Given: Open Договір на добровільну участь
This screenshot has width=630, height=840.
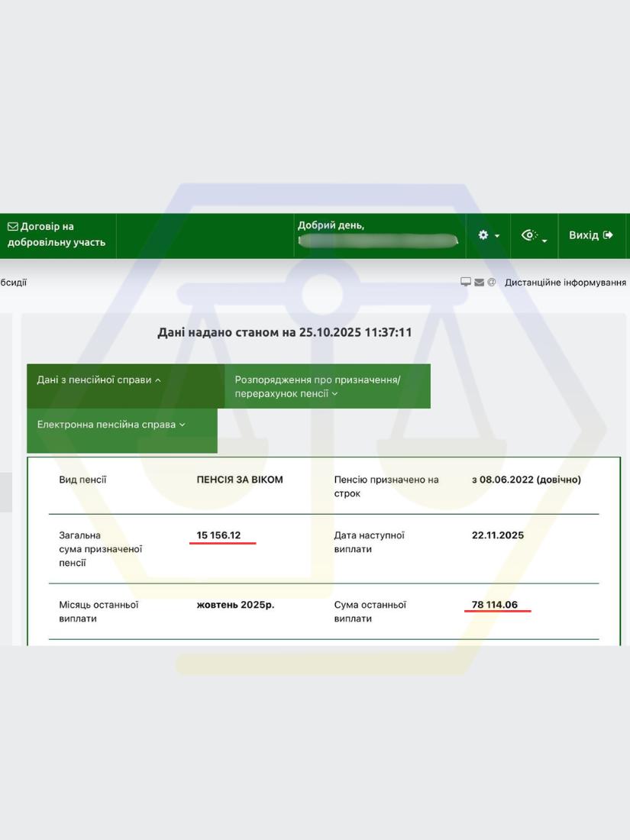Looking at the screenshot, I should pyautogui.click(x=57, y=234).
